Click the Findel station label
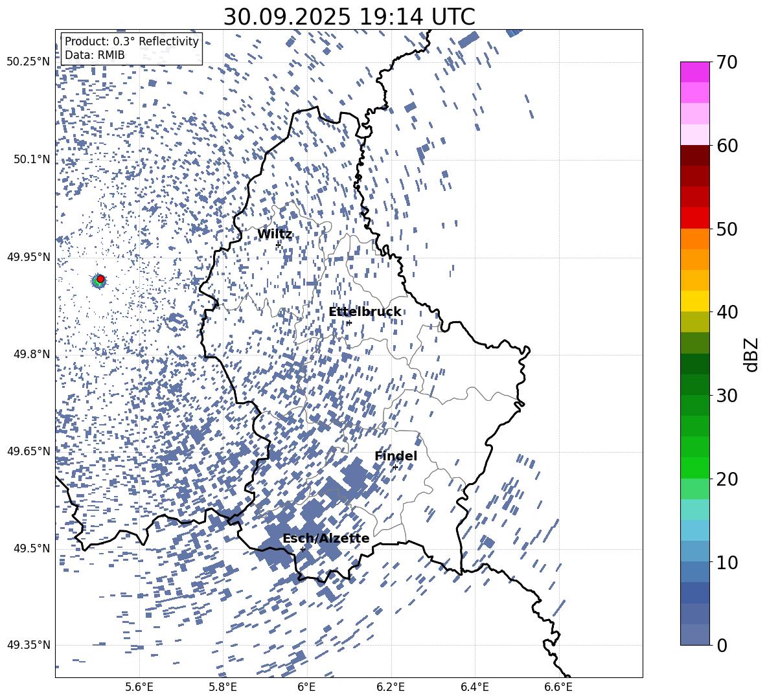Screen dimensions: 767x700 (x=396, y=456)
